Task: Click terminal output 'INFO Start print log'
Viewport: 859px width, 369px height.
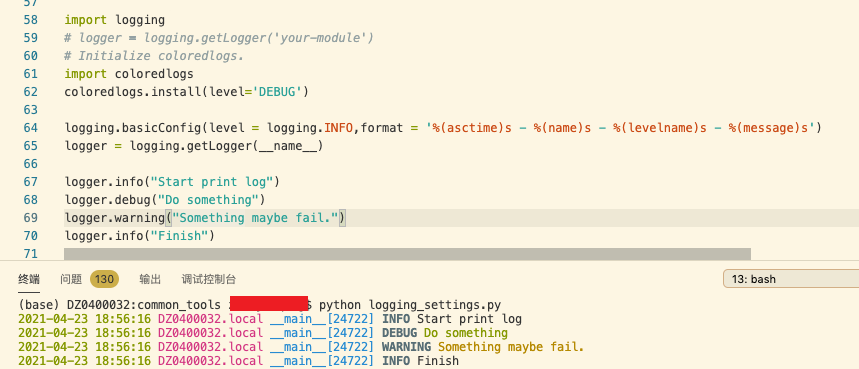Action: [x=452, y=319]
